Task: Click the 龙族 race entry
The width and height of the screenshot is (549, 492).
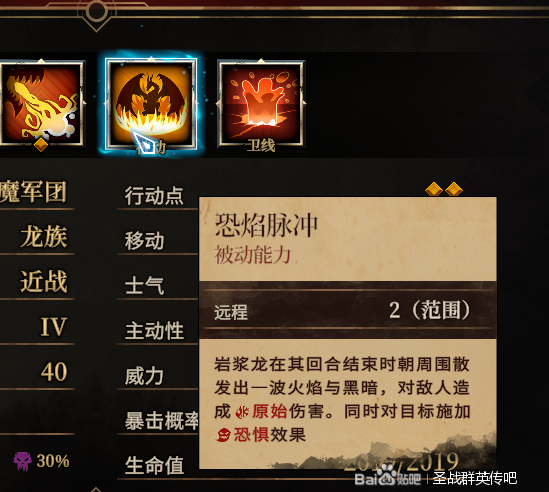Action: [x=44, y=237]
